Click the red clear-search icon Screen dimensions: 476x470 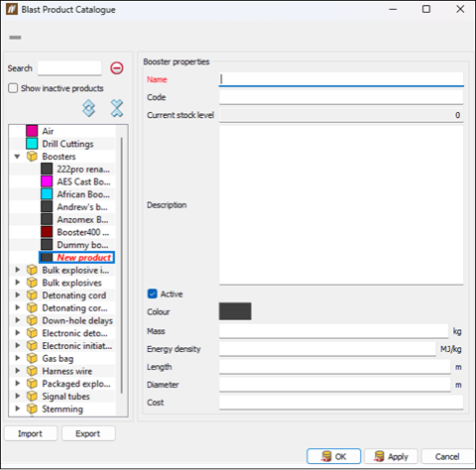click(117, 68)
